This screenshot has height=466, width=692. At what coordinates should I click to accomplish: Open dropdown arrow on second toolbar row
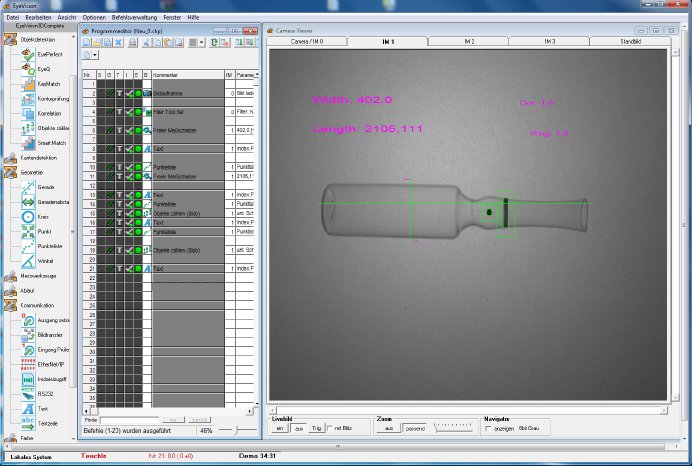click(95, 55)
